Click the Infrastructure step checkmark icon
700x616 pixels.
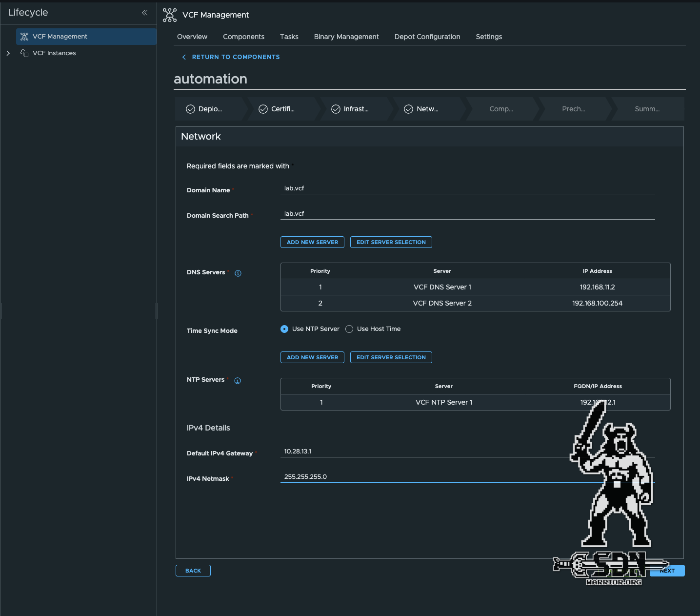click(336, 109)
